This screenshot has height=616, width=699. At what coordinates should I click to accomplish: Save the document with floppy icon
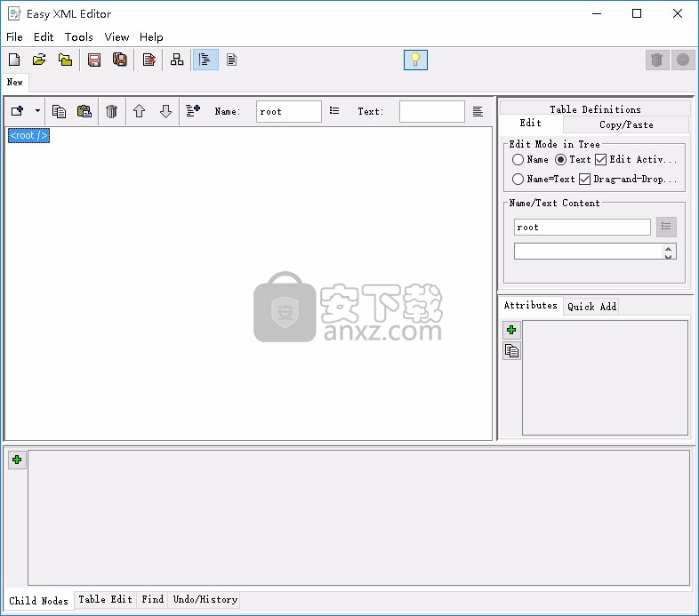click(94, 60)
